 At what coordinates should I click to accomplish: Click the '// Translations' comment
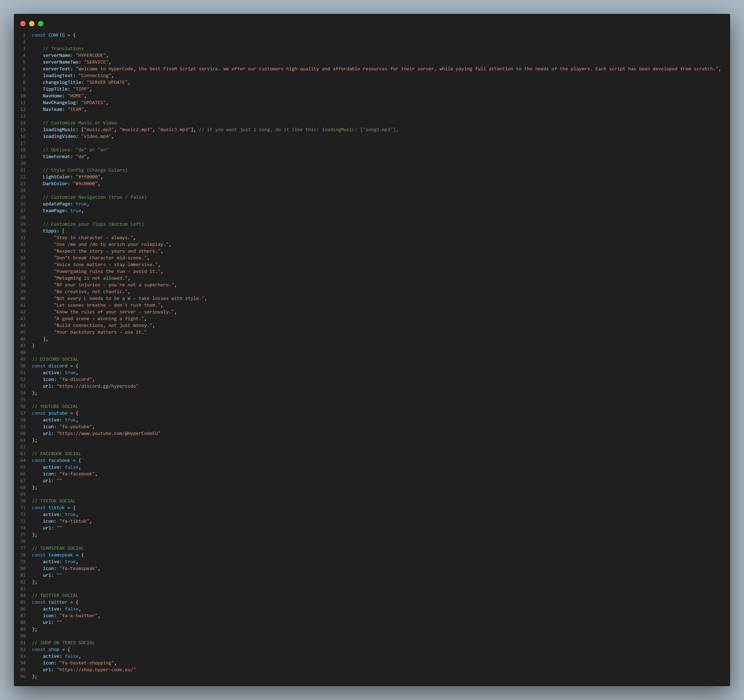point(63,49)
